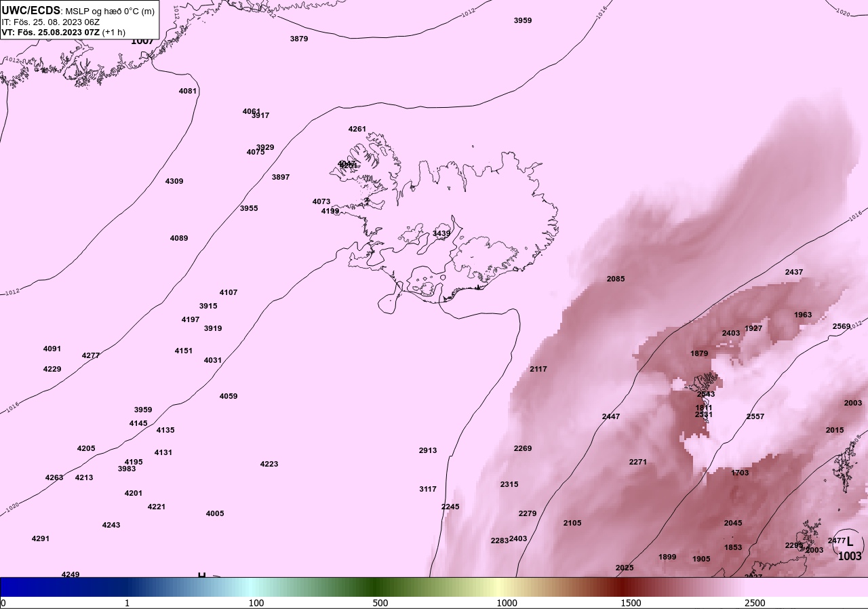The width and height of the screenshot is (868, 609).
Task: Click the 2569 height value
Action: click(842, 326)
